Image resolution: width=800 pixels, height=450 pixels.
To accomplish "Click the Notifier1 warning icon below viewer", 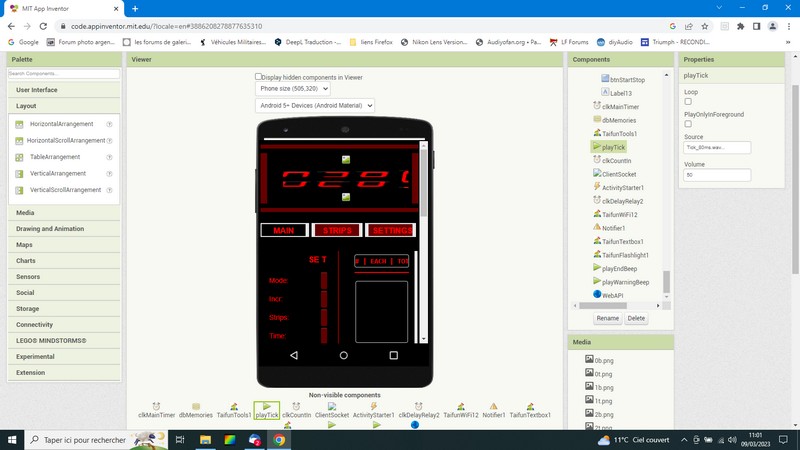I will click(493, 406).
